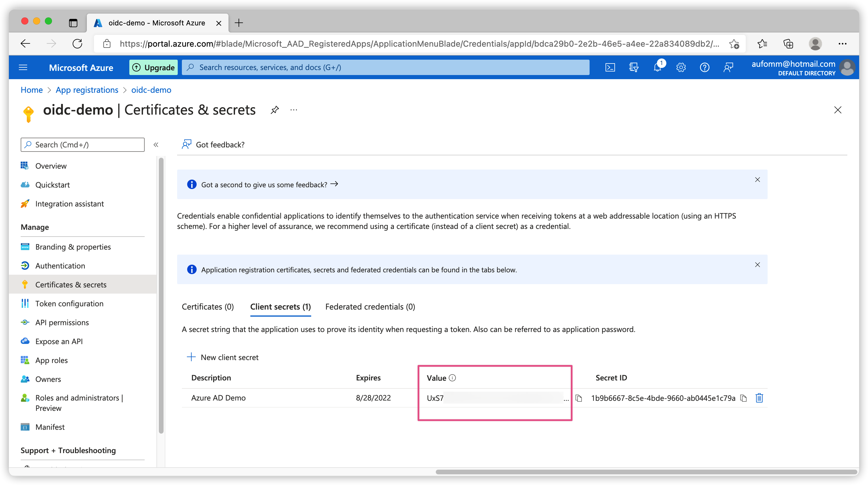This screenshot has width=868, height=485.
Task: Click New client secret
Action: point(223,357)
